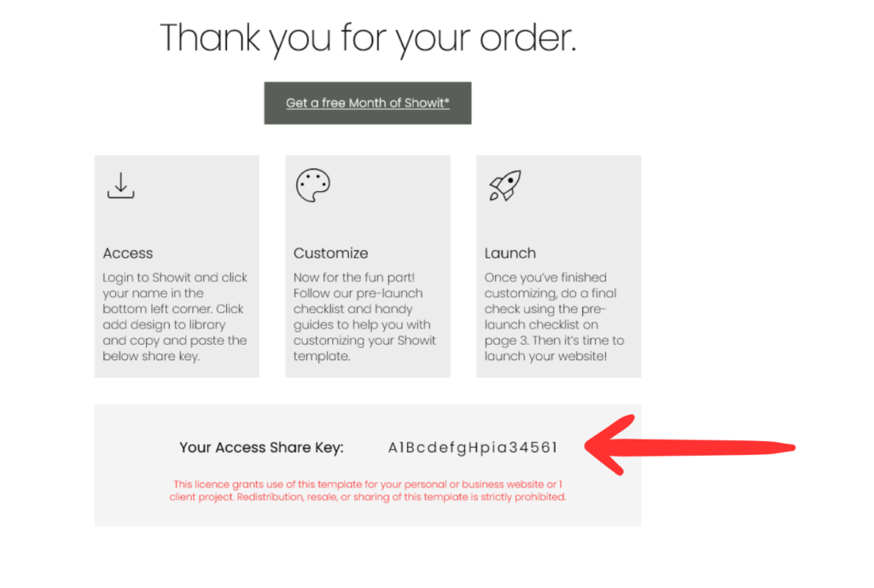
Task: Click the pre-launch checklist paragraph in Customize card
Action: 364,317
